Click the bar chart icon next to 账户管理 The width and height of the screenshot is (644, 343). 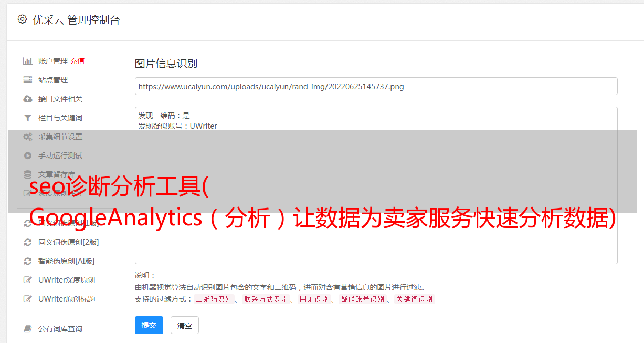tap(28, 61)
